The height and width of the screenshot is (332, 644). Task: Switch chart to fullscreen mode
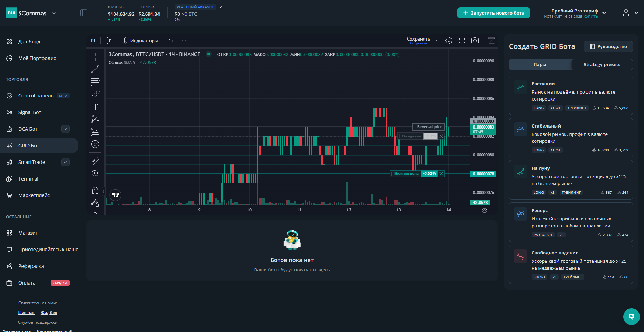pos(462,41)
